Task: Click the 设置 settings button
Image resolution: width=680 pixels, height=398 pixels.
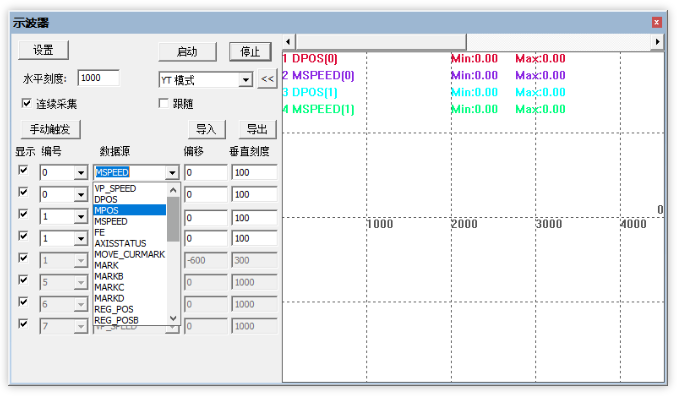Action: (43, 50)
